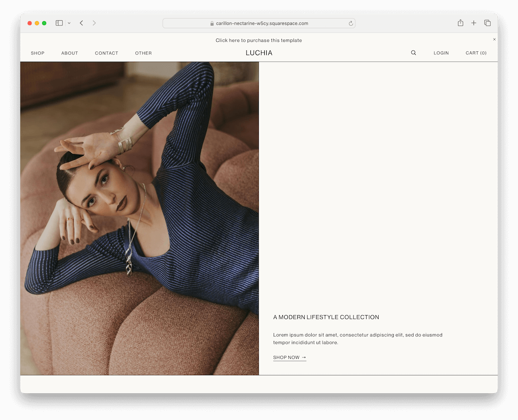The width and height of the screenshot is (518, 420).
Task: Show all tabs using the tab overview icon
Action: [487, 23]
